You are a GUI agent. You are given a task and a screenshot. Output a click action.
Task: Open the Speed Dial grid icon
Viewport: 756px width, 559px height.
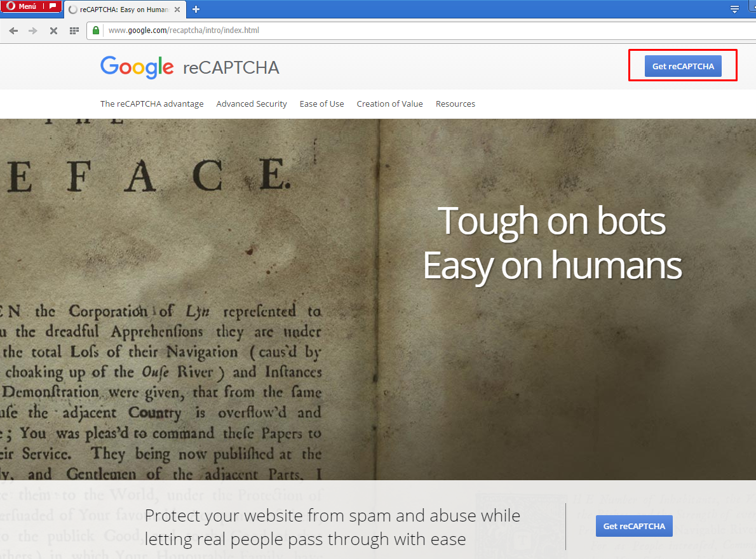coord(74,31)
